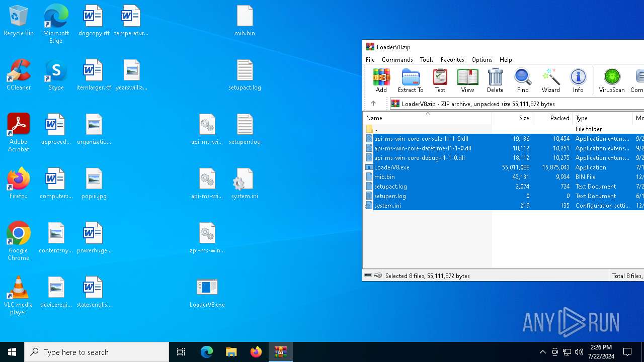This screenshot has width=644, height=362.
Task: Open the Commands menu
Action: tap(397, 59)
